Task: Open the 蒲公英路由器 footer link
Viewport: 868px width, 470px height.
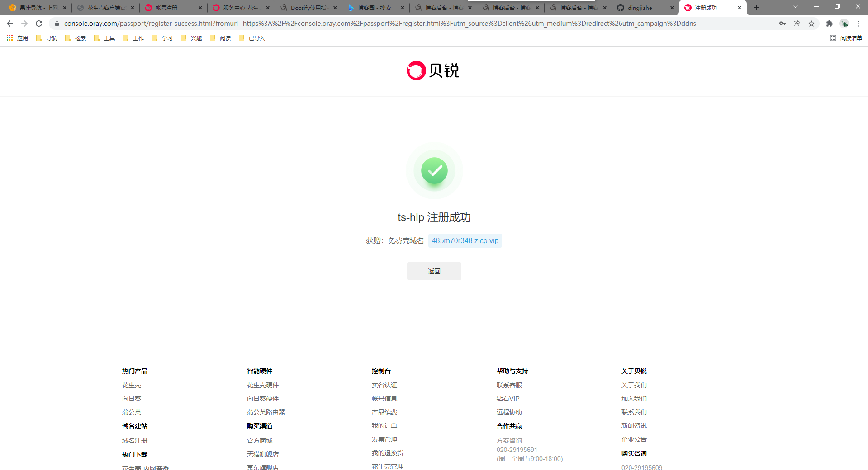Action: (x=266, y=412)
